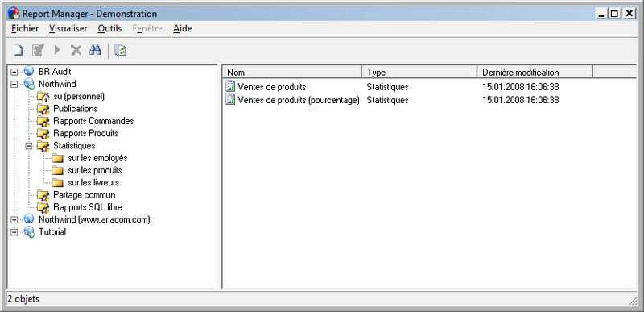Click the Delete (X) toolbar icon
This screenshot has width=644, height=312.
tap(76, 51)
